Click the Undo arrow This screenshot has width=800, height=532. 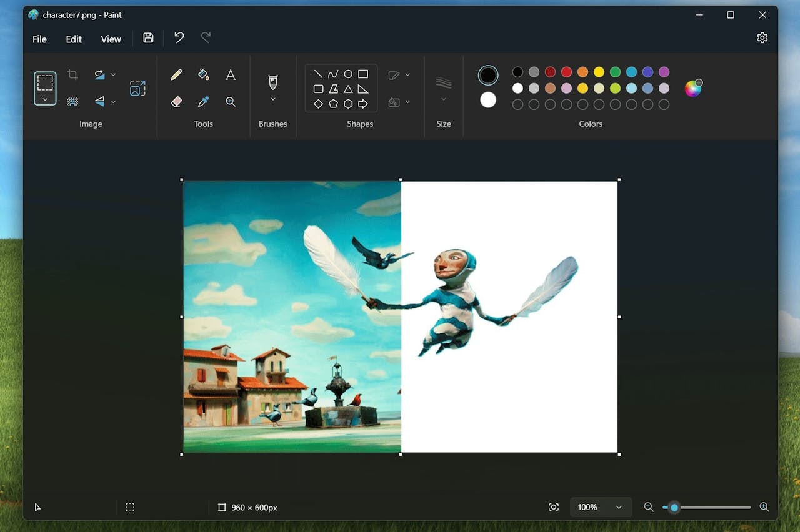pyautogui.click(x=179, y=38)
